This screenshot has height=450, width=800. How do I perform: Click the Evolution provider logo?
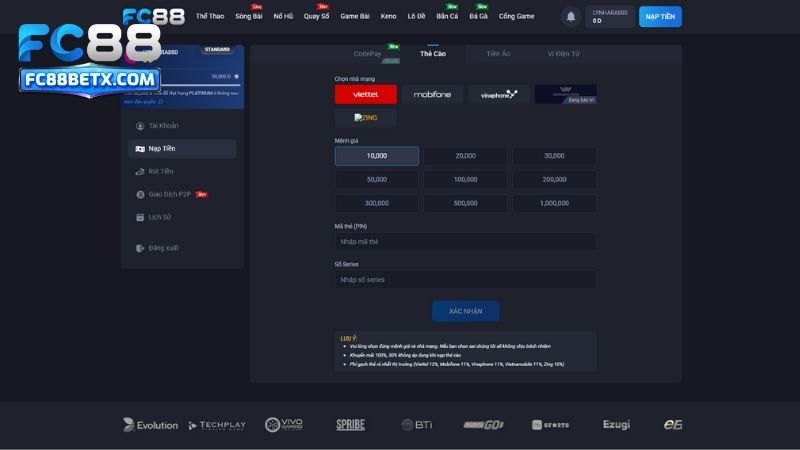(151, 424)
